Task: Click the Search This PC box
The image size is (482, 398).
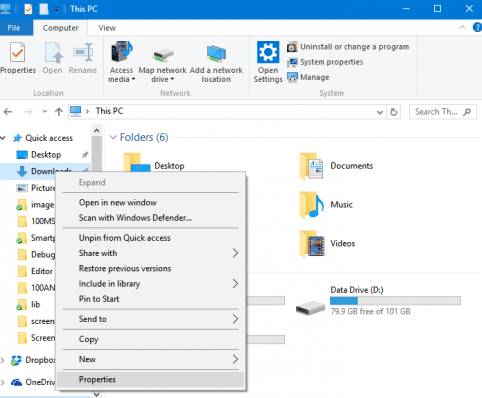Action: click(443, 112)
